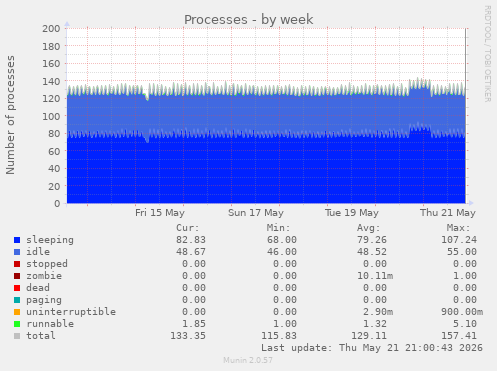Click the total legend color swatch

(x=17, y=336)
